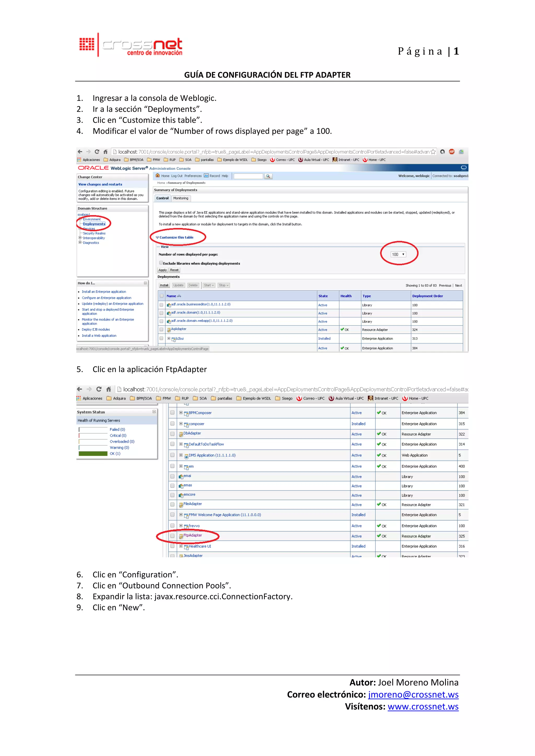Viewport: 535px width, 756px height.
Task: Expand the BPMComposer application row
Action: tap(181, 412)
